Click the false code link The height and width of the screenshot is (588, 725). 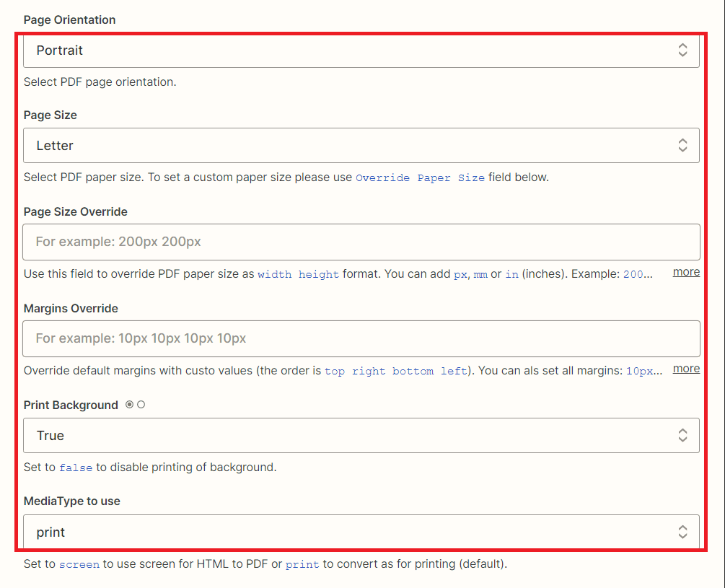76,468
